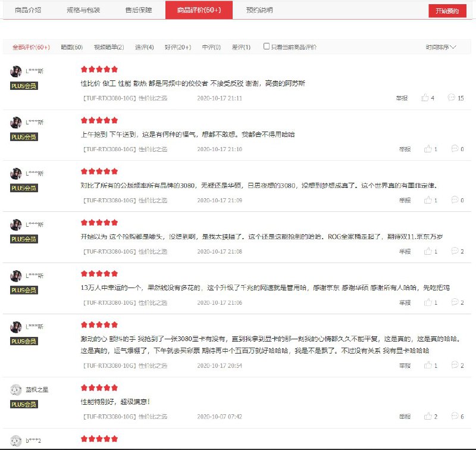Viewport: 476px width, 450px height.
Task: Click the PLUS会员 badge under the first reviewer
Action: [23, 87]
